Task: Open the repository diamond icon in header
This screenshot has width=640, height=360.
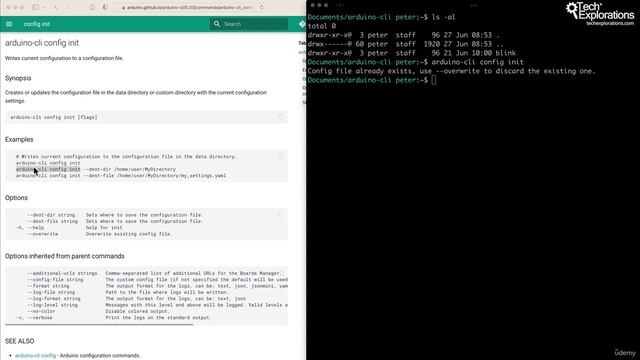Action: click(x=302, y=24)
